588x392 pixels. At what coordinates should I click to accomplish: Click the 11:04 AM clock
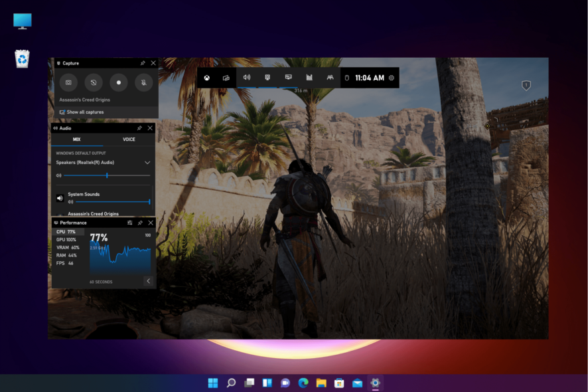[x=370, y=78]
